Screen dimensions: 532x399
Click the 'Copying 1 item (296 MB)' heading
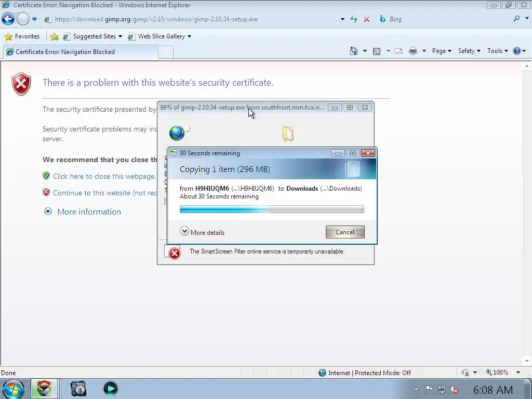pyautogui.click(x=224, y=169)
